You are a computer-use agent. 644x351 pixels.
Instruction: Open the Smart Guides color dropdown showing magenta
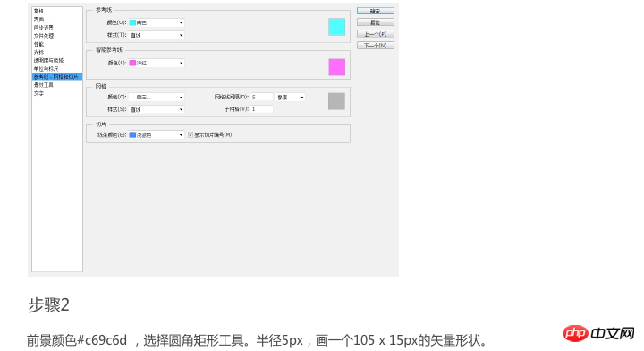click(x=157, y=63)
